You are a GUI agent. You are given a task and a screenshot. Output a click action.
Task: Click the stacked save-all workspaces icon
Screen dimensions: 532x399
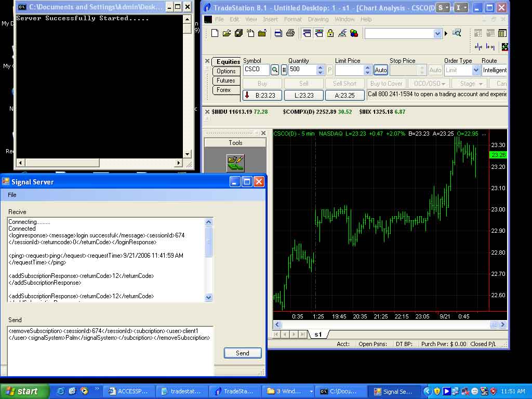click(238, 33)
